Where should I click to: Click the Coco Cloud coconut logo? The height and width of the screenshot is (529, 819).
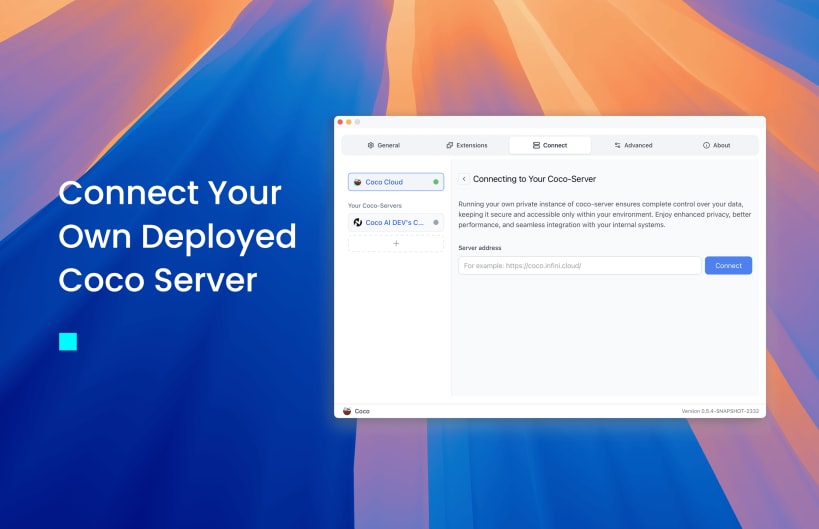click(x=358, y=182)
